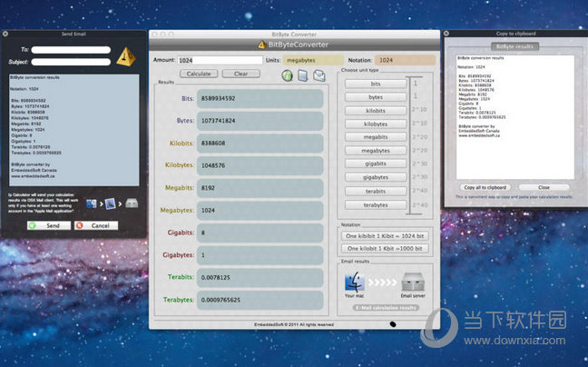Image resolution: width=588 pixels, height=367 pixels.
Task: Click the Gigabits result value 8
Action: tap(260, 233)
